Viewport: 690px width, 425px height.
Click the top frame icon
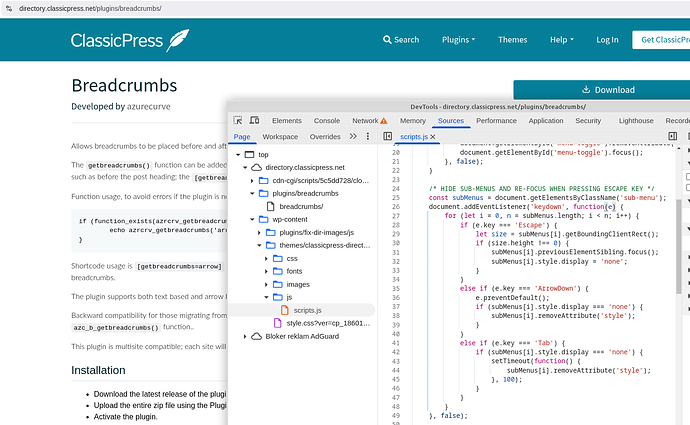[x=250, y=154]
